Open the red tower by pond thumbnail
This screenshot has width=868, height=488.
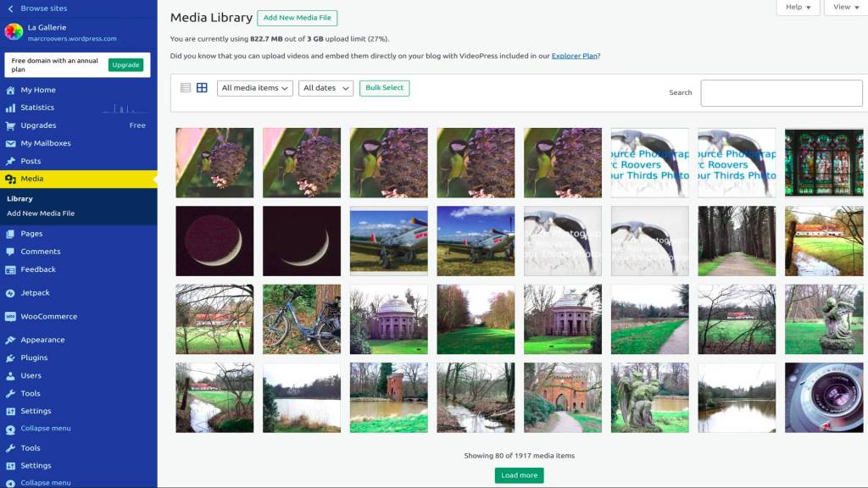[388, 398]
